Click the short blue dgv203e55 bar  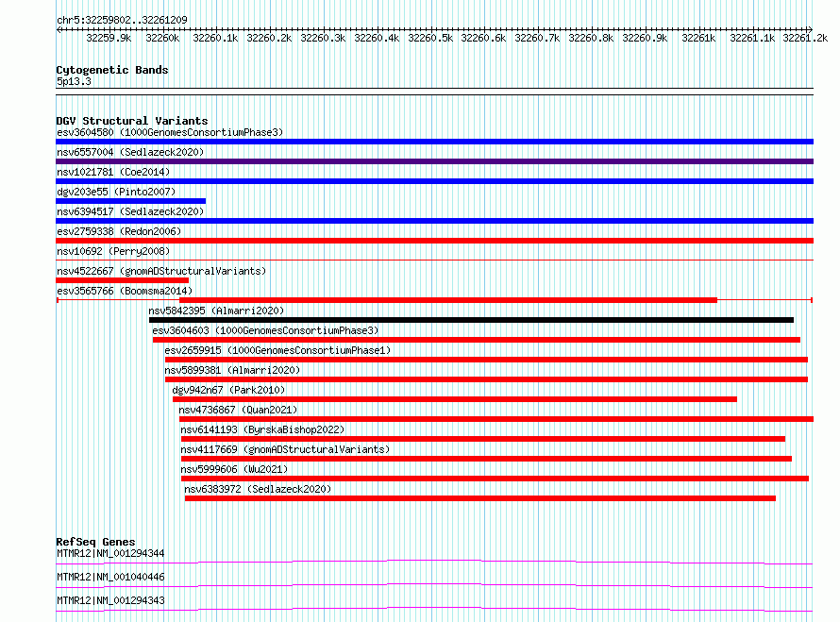point(130,201)
